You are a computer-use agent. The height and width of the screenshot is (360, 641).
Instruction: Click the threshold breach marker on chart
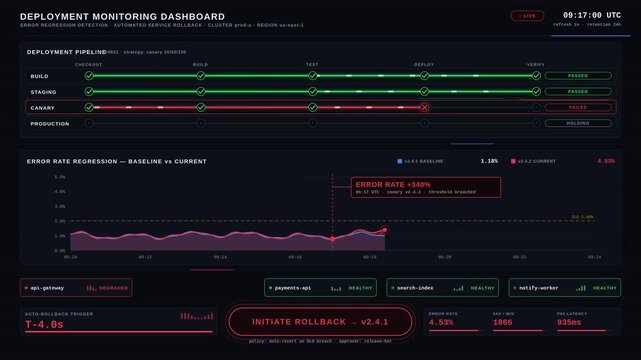click(332, 239)
